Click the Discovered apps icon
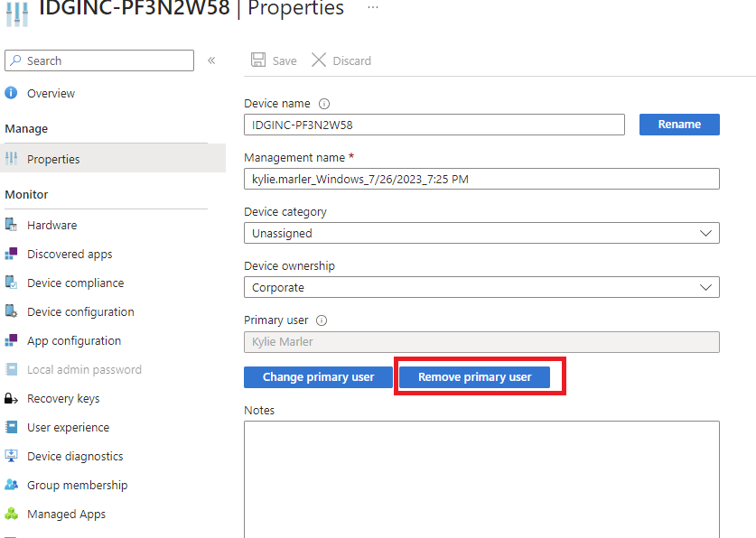756x538 pixels. point(11,254)
